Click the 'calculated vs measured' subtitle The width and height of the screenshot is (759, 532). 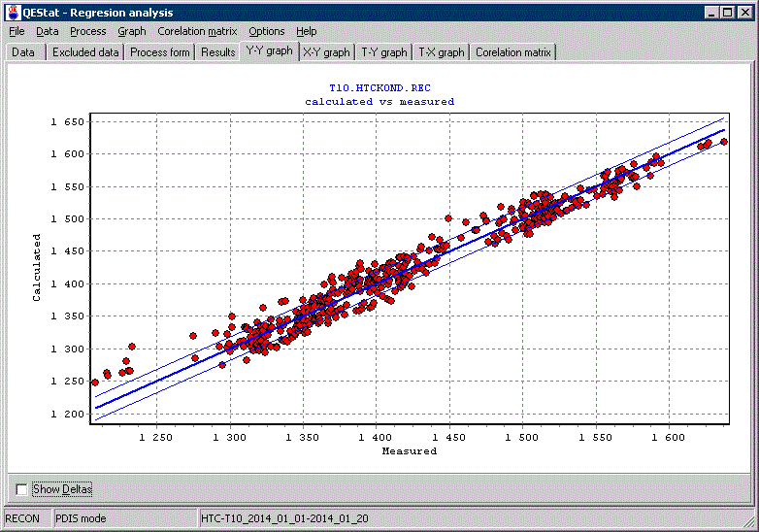click(x=379, y=102)
